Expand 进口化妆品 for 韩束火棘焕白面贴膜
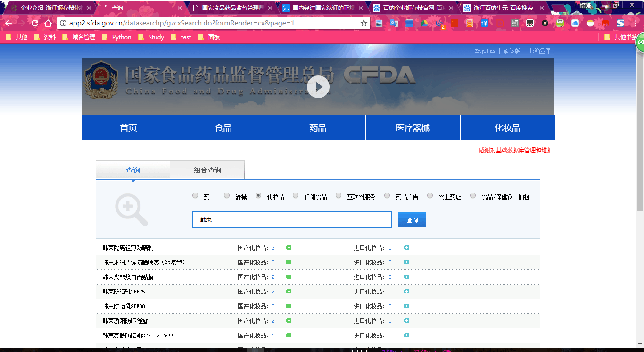Viewport: 644px width, 352px height. [406, 277]
